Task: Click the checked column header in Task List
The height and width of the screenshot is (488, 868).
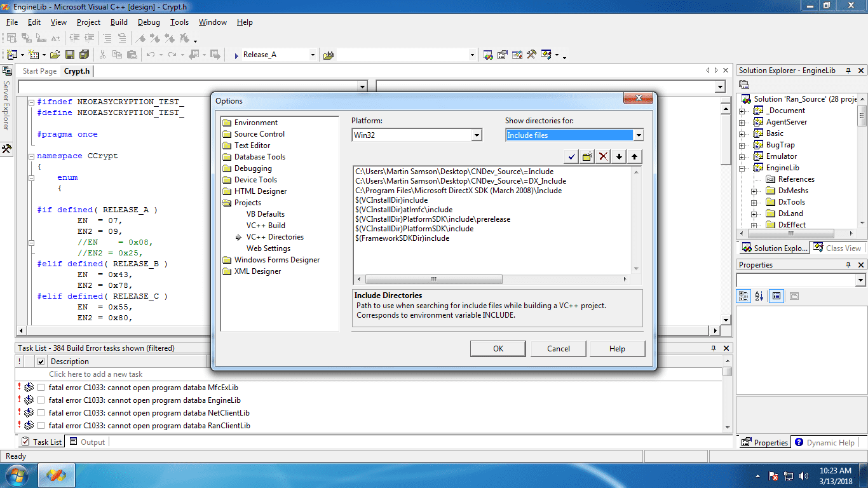Action: click(x=41, y=362)
